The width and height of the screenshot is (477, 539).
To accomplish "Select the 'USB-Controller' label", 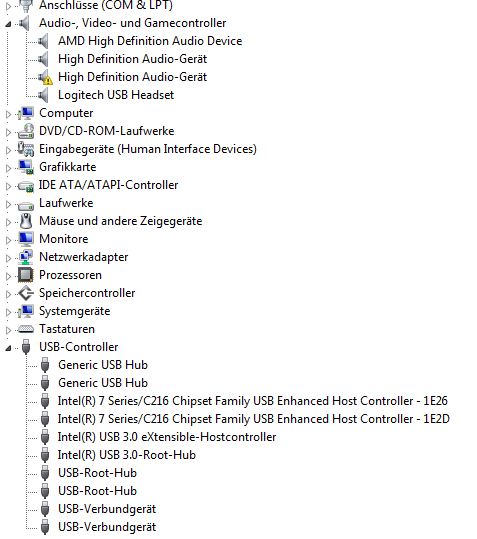I will point(79,347).
